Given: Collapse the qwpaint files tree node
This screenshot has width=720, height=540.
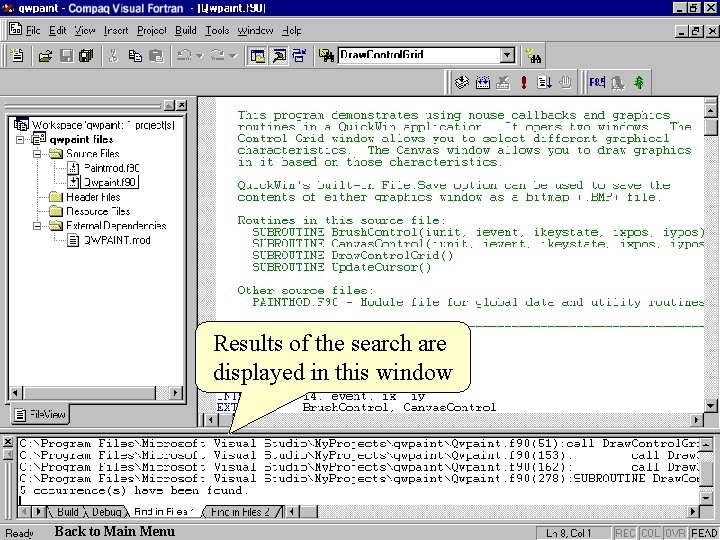Looking at the screenshot, I should click(20, 139).
